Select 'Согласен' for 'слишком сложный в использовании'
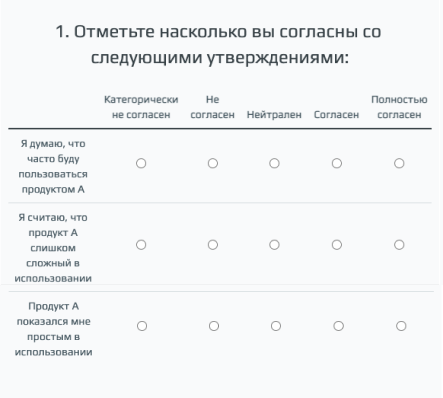The image size is (443, 398). click(337, 245)
